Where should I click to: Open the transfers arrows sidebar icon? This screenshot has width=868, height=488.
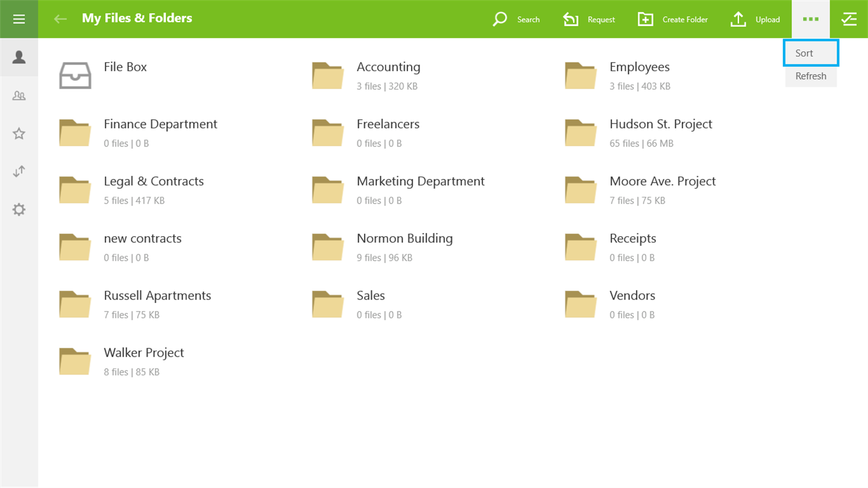click(x=19, y=171)
